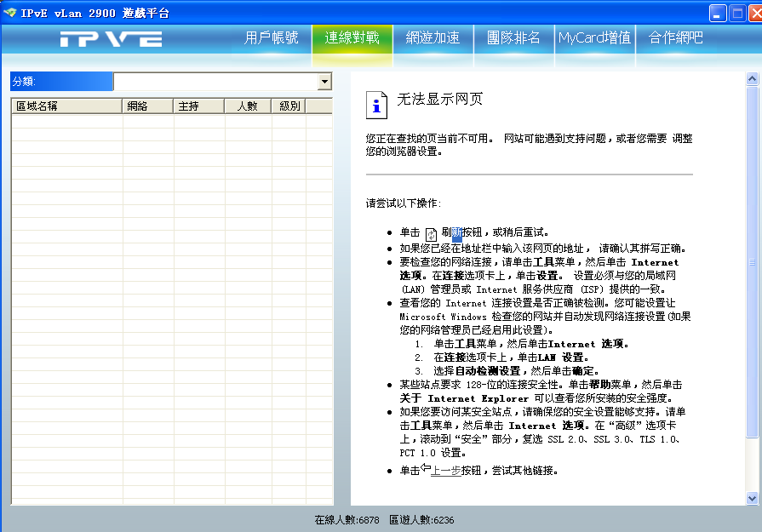Close the IPvE vLan window
This screenshot has width=762, height=532.
tap(751, 13)
